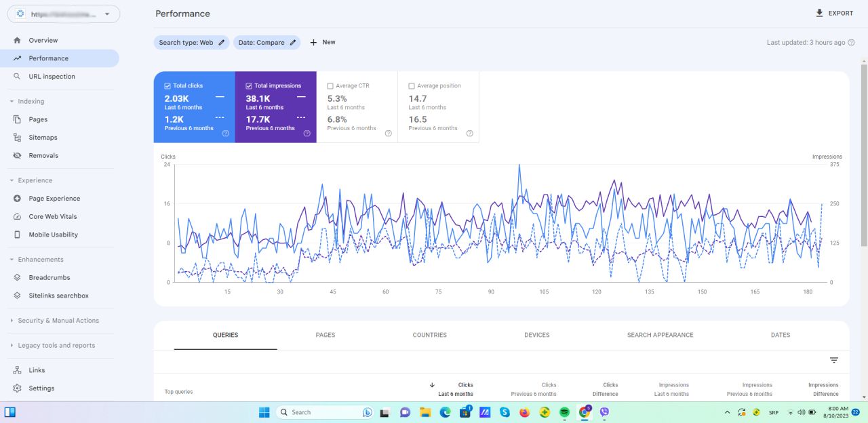The width and height of the screenshot is (868, 423).
Task: Click help icon next to Last updated
Action: (x=852, y=42)
